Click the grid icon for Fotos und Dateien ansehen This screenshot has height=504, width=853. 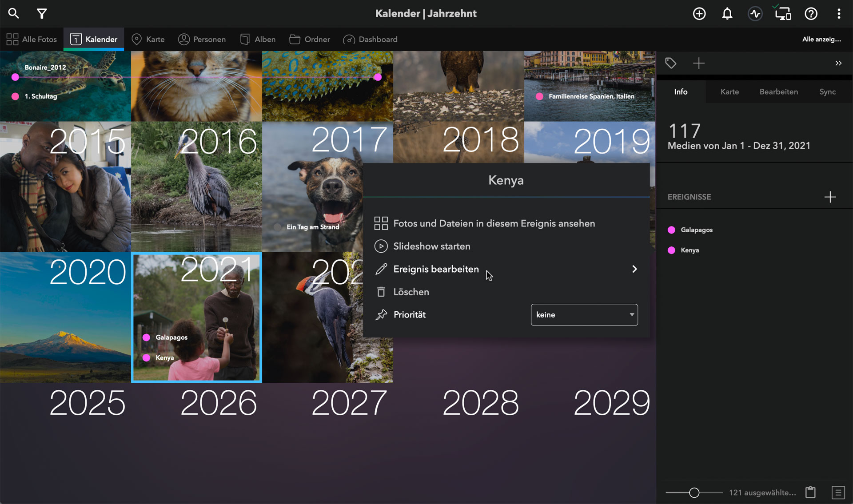(x=381, y=223)
